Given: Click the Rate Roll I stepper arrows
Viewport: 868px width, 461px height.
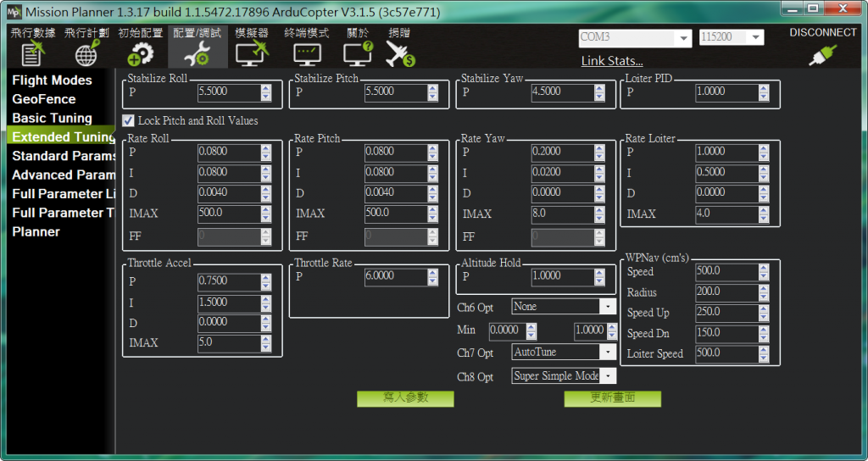Looking at the screenshot, I should 266,173.
